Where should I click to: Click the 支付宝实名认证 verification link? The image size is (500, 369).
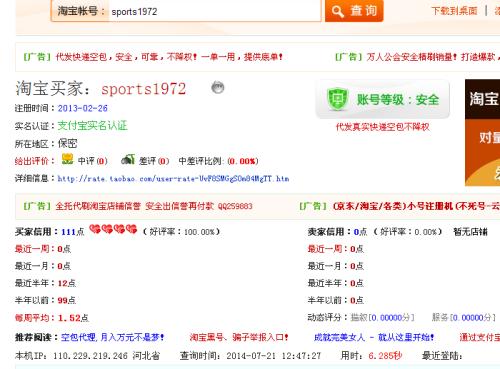(x=92, y=126)
